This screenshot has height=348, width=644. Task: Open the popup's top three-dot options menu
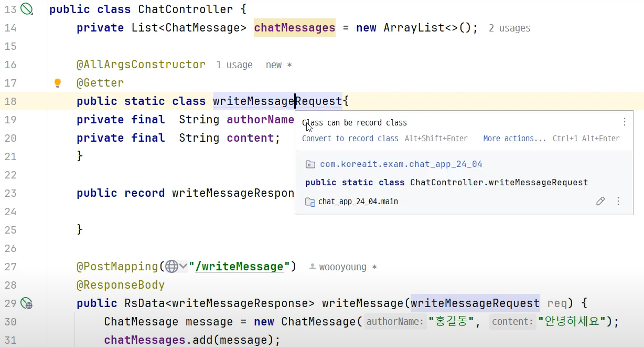pyautogui.click(x=624, y=122)
